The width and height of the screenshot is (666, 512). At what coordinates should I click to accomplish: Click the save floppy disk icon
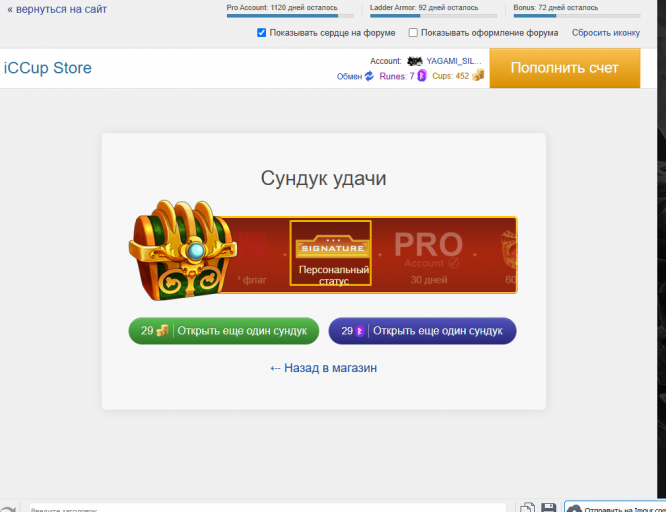[x=548, y=508]
